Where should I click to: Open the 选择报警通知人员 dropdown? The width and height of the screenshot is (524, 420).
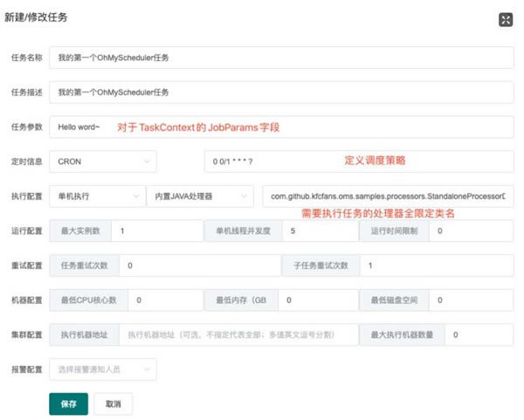tap(102, 369)
